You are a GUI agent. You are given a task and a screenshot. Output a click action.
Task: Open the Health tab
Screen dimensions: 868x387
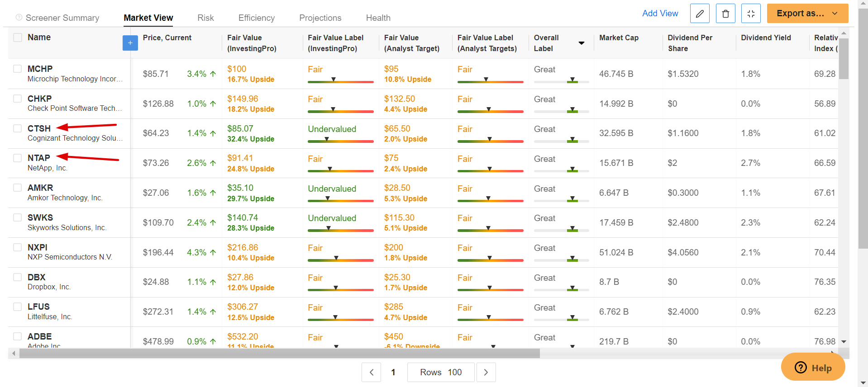pyautogui.click(x=378, y=18)
